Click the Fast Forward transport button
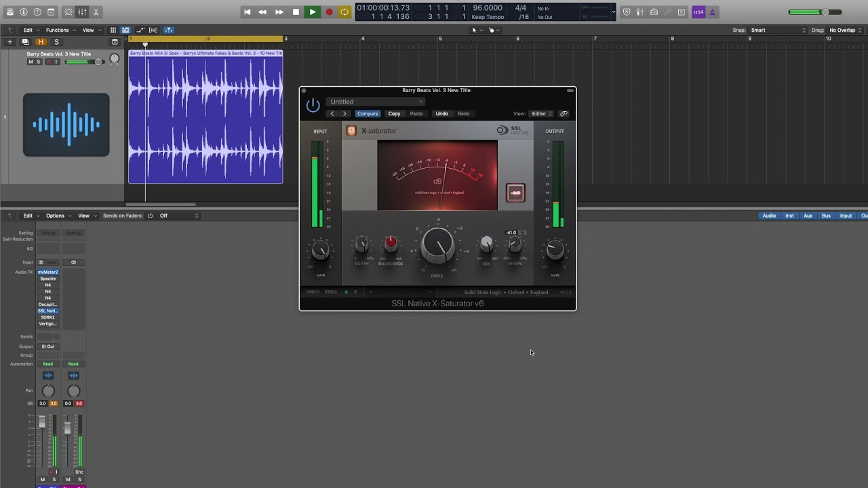The height and width of the screenshot is (488, 868). pyautogui.click(x=279, y=12)
